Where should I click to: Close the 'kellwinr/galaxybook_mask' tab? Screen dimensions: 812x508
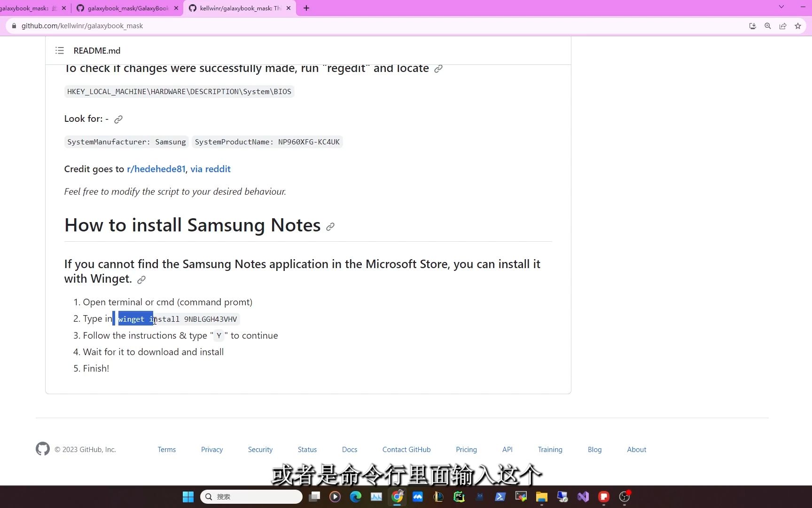coord(289,8)
